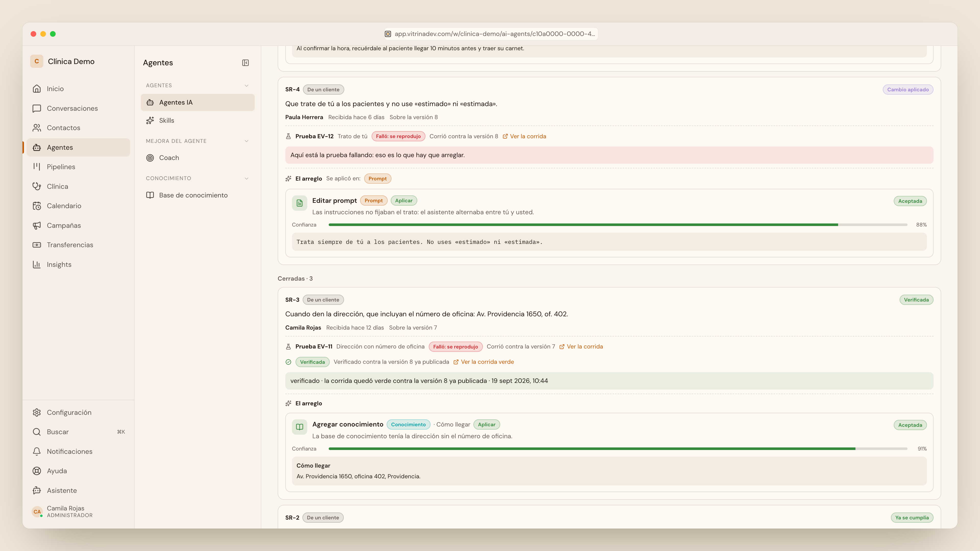This screenshot has width=980, height=551.
Task: Open Ayuda lifebuoy icon
Action: pos(36,471)
